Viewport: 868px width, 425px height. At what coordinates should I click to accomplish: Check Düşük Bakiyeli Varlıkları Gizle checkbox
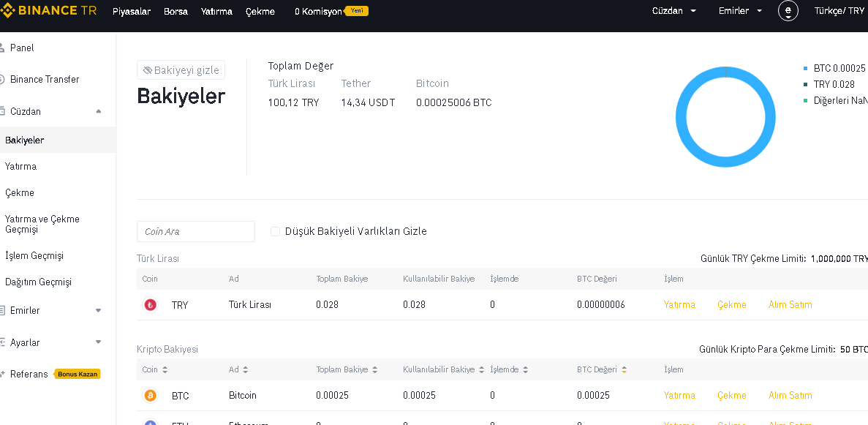pos(276,231)
